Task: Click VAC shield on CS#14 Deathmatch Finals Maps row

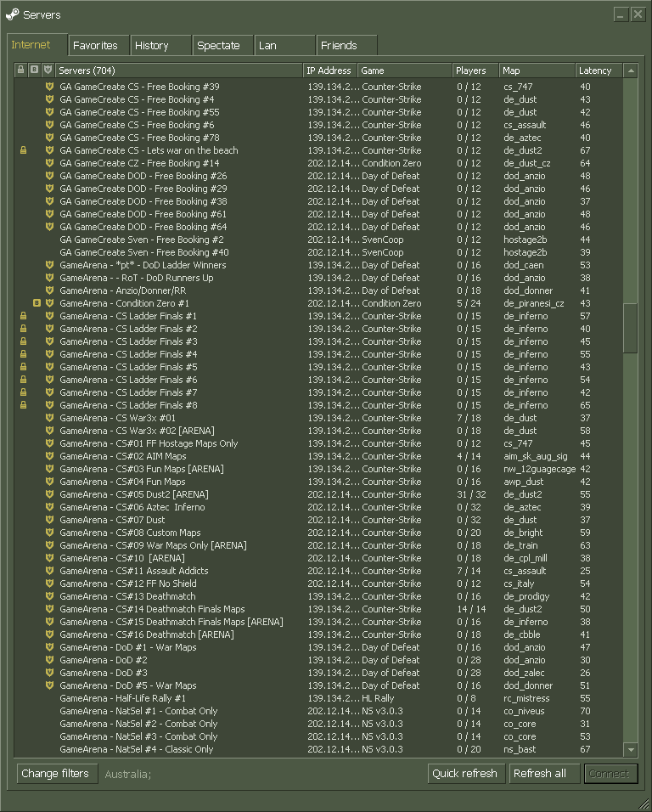Action: click(x=50, y=609)
